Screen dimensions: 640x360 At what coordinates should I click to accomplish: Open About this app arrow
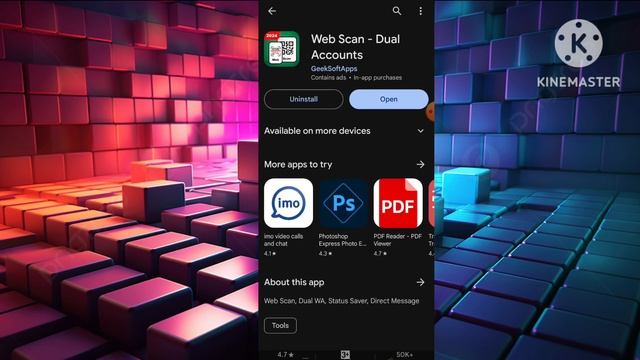pyautogui.click(x=420, y=282)
